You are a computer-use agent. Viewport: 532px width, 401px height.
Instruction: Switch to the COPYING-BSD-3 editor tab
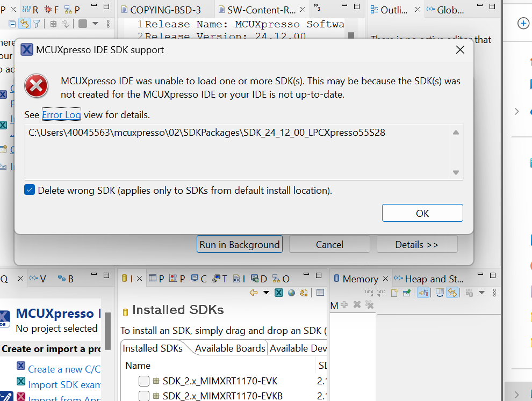pos(166,10)
